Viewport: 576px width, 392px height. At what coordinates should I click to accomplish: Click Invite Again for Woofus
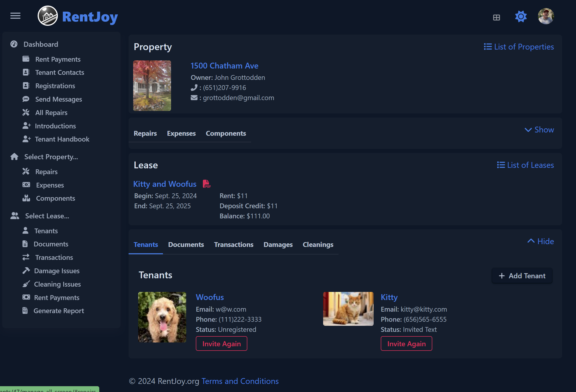click(221, 344)
